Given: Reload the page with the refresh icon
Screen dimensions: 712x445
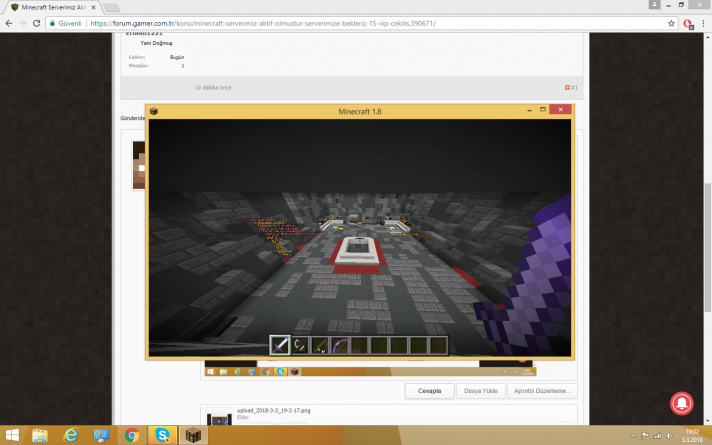Looking at the screenshot, I should point(36,23).
